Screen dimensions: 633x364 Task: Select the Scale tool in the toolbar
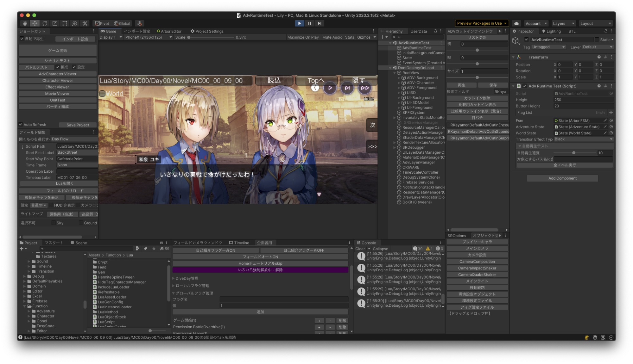click(54, 23)
